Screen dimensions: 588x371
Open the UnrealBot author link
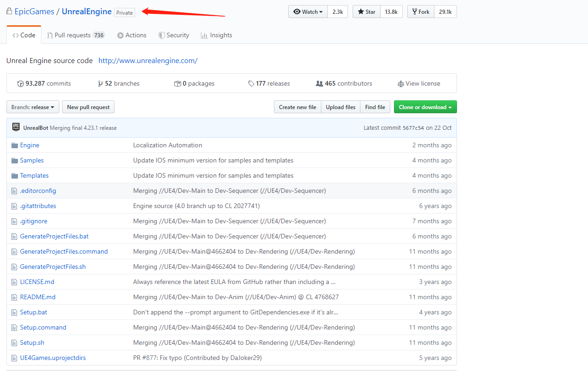(36, 128)
